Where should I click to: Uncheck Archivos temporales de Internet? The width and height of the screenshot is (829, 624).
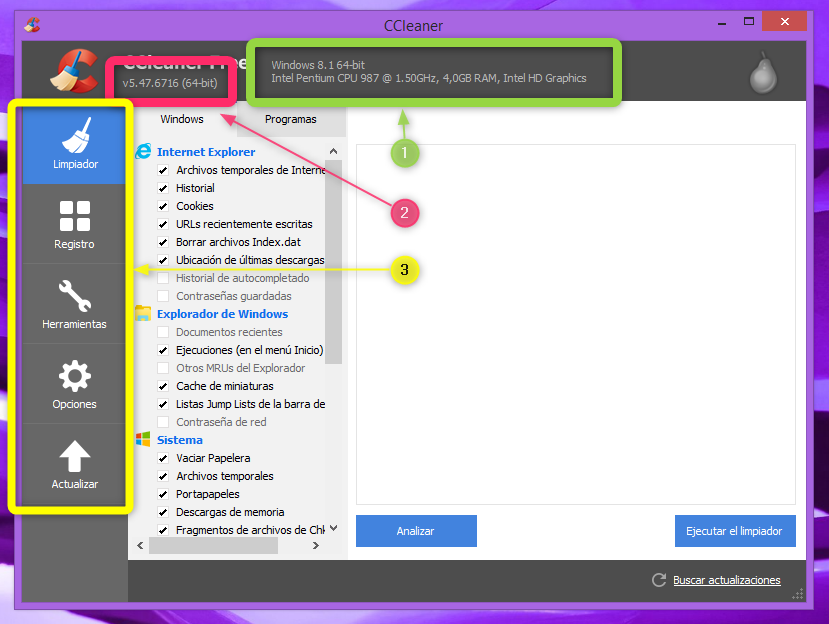pos(163,170)
